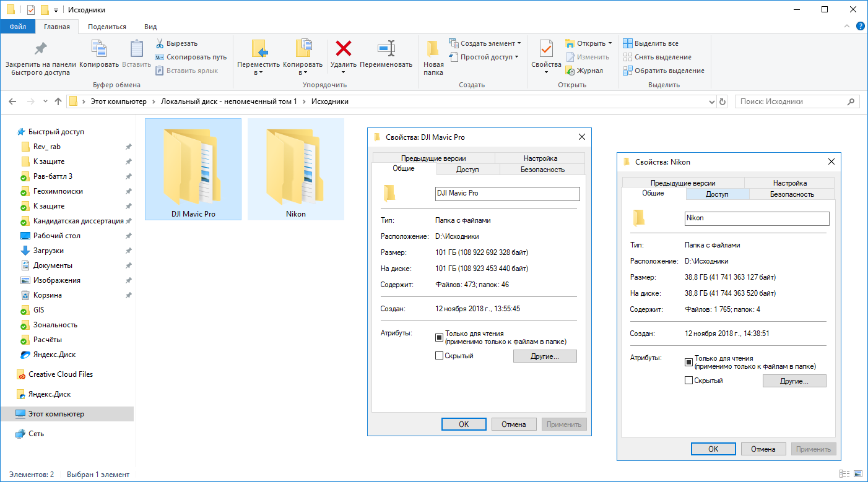Open Корзина in quick access

click(x=48, y=295)
